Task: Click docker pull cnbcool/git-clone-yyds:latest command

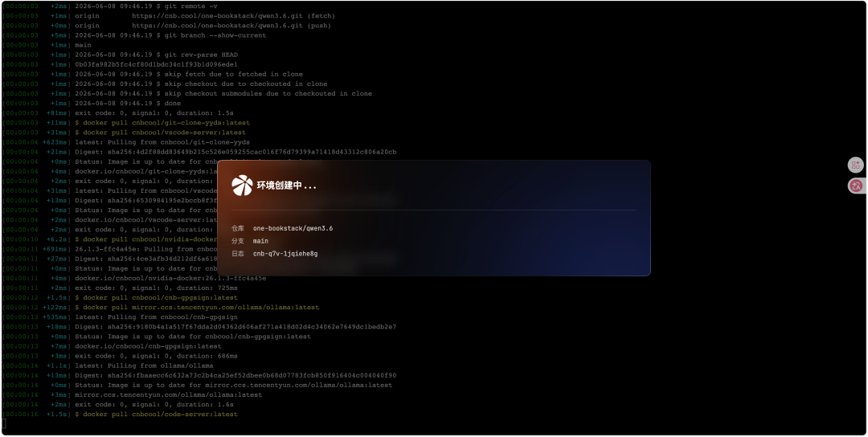Action: [x=162, y=123]
